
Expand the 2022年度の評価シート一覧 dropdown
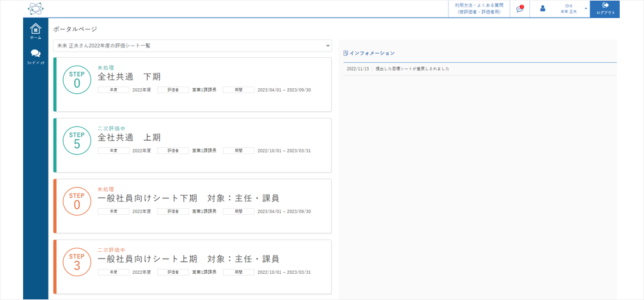[192, 46]
